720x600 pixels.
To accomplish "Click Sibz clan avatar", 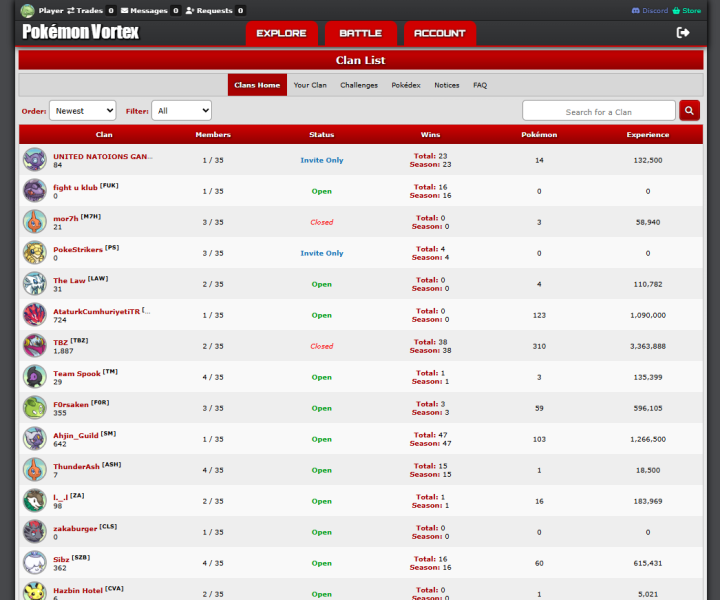I will click(x=35, y=562).
